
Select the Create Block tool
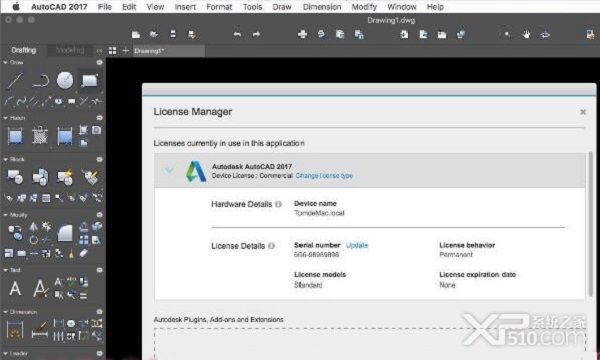[x=40, y=177]
